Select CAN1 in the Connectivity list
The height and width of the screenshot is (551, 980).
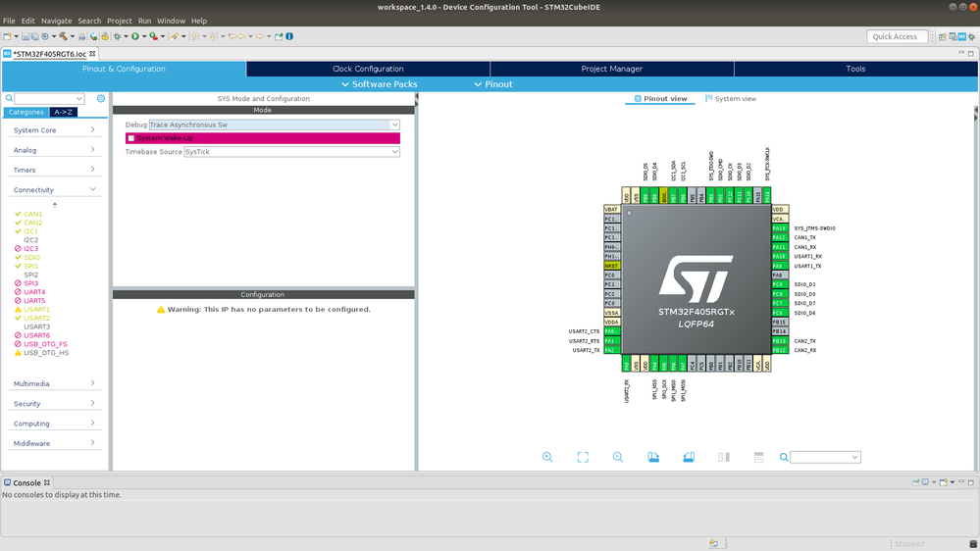33,214
